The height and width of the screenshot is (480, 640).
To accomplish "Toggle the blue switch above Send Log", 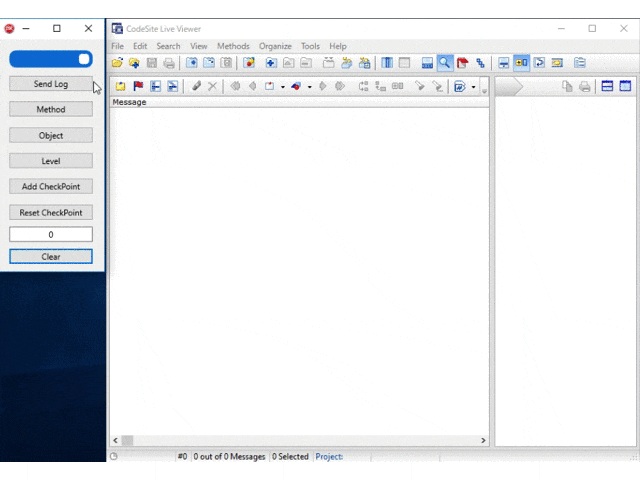I will tap(51, 59).
